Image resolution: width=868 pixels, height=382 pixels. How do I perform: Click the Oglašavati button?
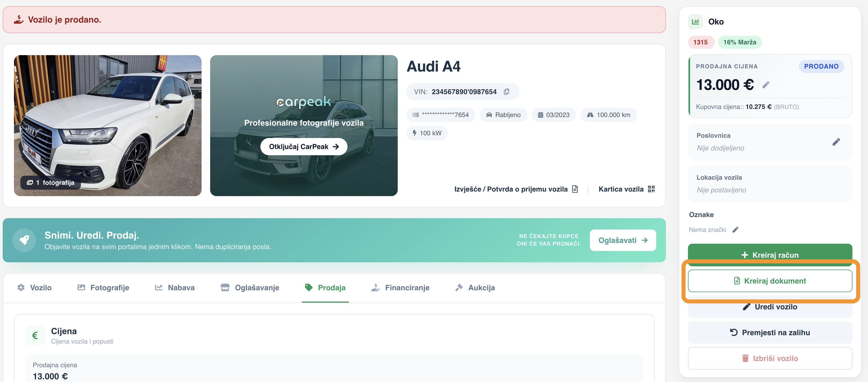coord(623,240)
